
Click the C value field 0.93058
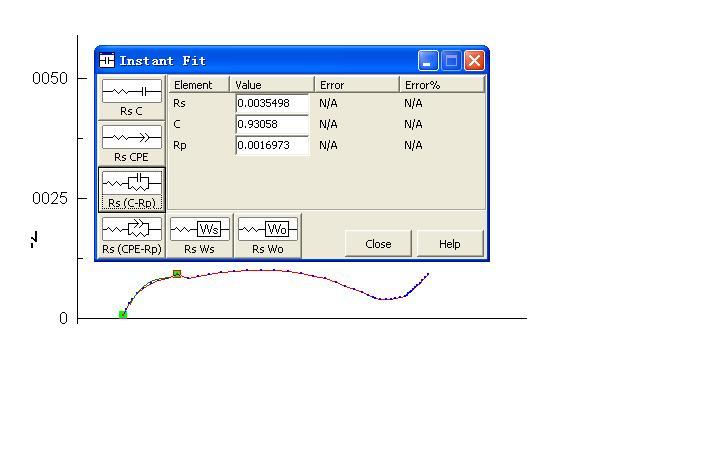(272, 124)
